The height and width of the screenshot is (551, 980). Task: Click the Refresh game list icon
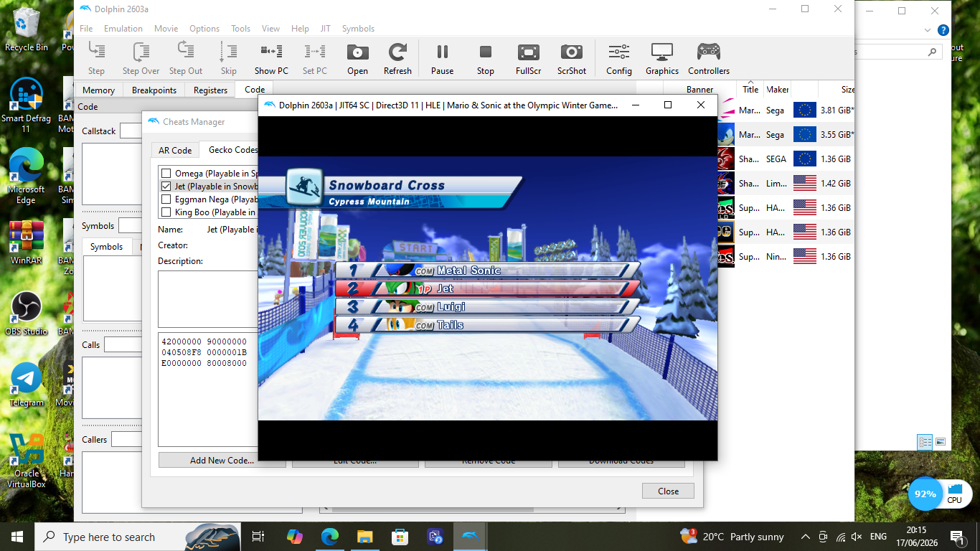(x=397, y=58)
